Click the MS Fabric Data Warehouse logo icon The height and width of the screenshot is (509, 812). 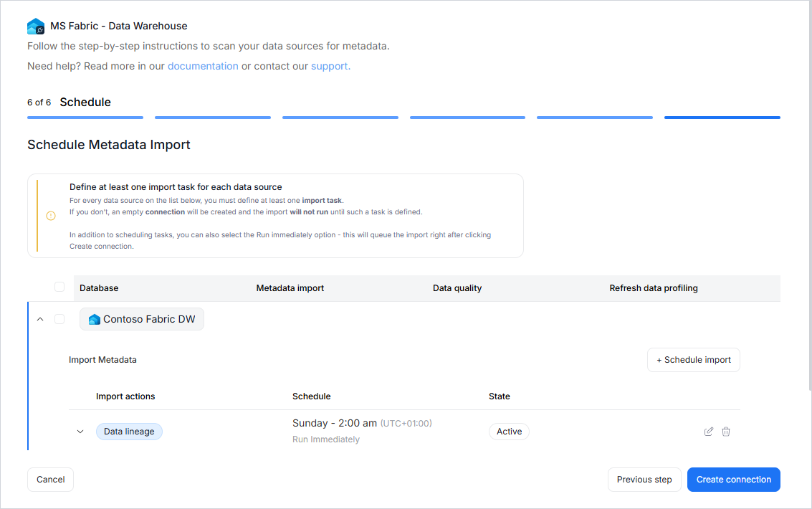(x=36, y=27)
